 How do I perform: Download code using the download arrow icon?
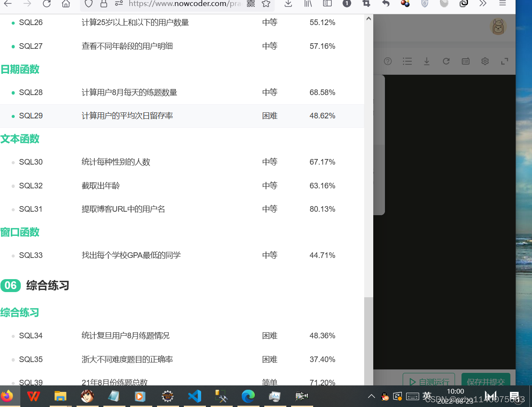pyautogui.click(x=426, y=61)
